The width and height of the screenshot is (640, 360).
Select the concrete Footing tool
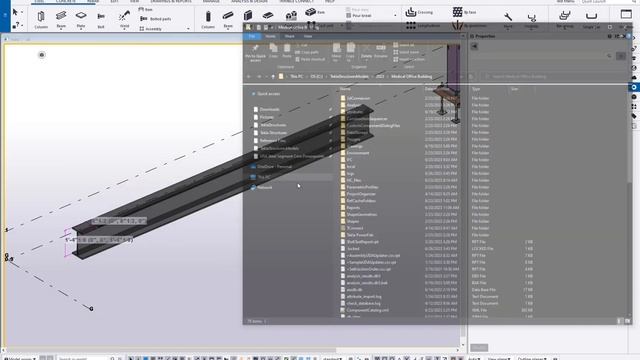point(291,16)
